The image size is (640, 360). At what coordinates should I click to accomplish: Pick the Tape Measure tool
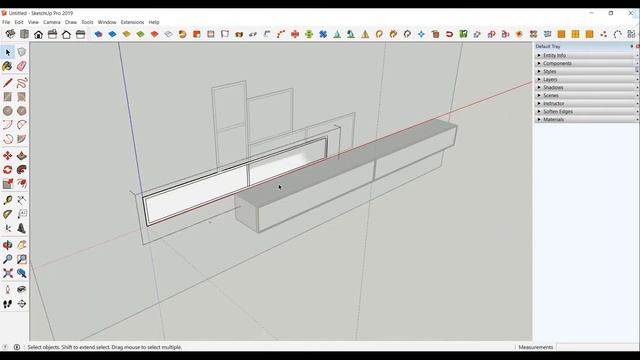[8, 200]
